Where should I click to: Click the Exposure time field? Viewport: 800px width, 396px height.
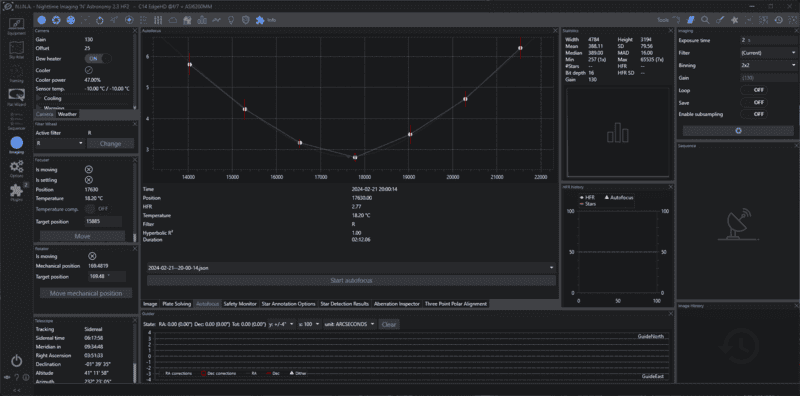pyautogui.click(x=768, y=40)
